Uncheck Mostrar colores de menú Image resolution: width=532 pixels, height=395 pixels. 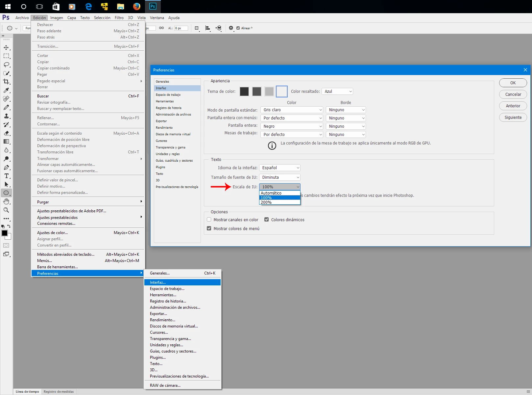[209, 228]
